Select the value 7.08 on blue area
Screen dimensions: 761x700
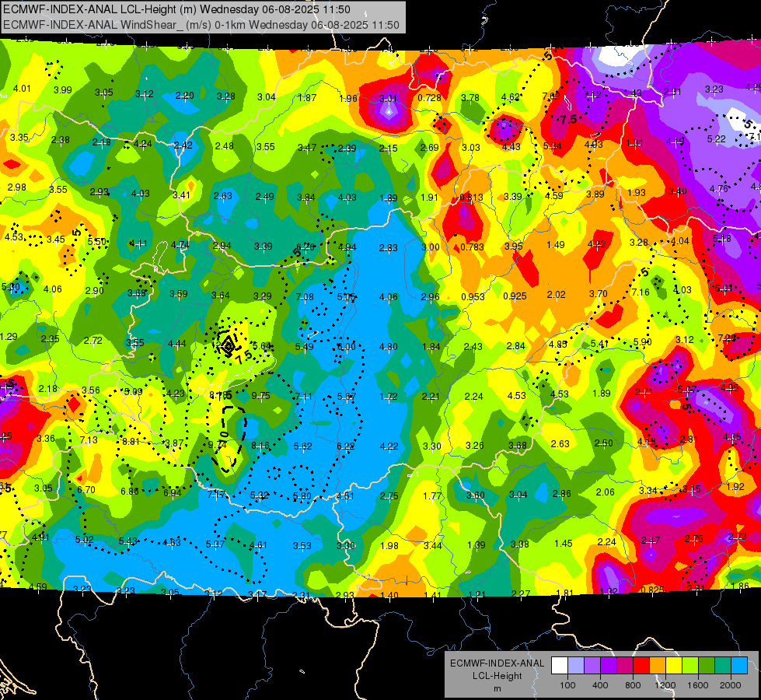[305, 296]
